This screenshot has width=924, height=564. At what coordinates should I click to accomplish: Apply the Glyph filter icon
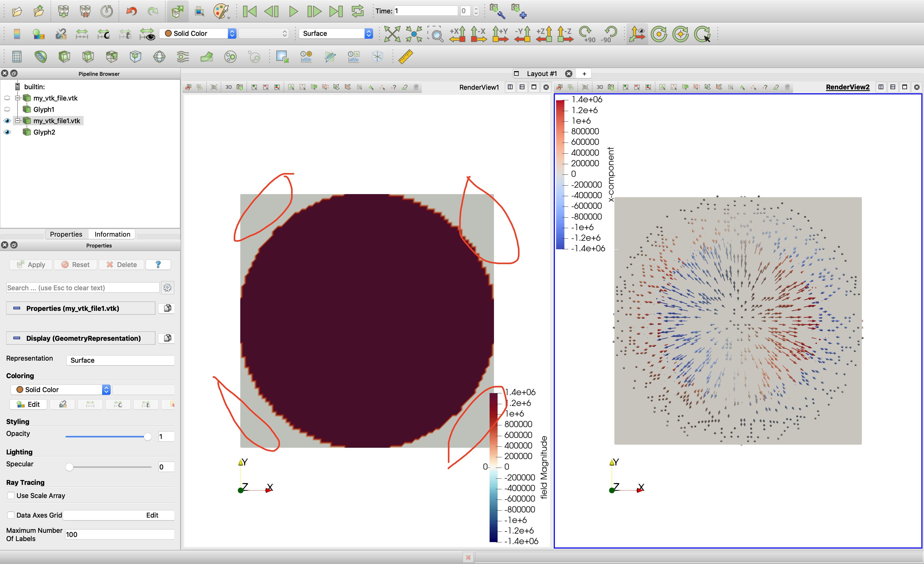coord(159,57)
